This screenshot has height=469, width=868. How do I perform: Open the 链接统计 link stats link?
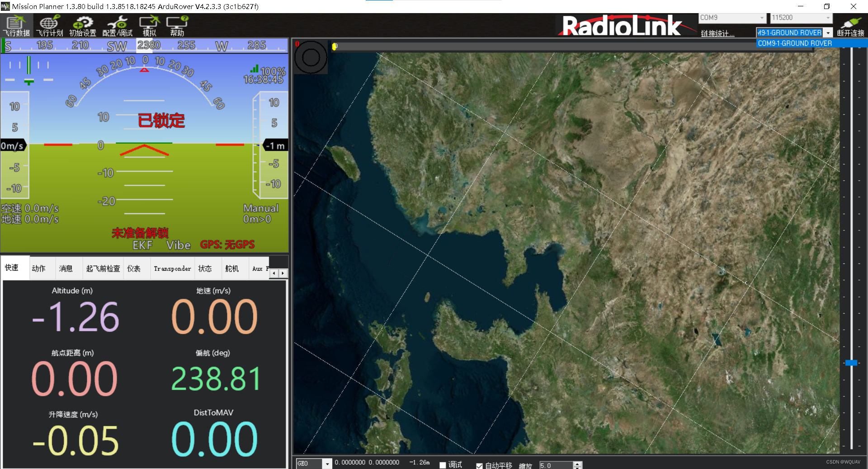(717, 33)
